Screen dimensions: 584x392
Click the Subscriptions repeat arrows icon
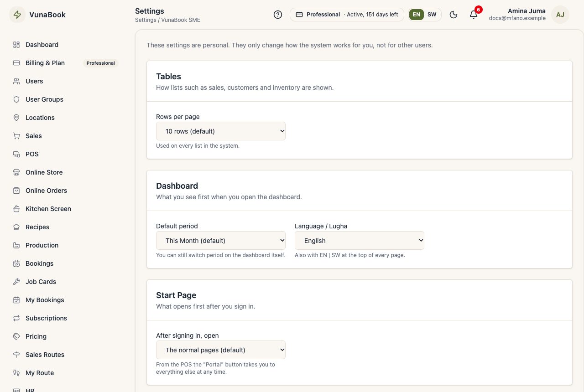pyautogui.click(x=16, y=318)
